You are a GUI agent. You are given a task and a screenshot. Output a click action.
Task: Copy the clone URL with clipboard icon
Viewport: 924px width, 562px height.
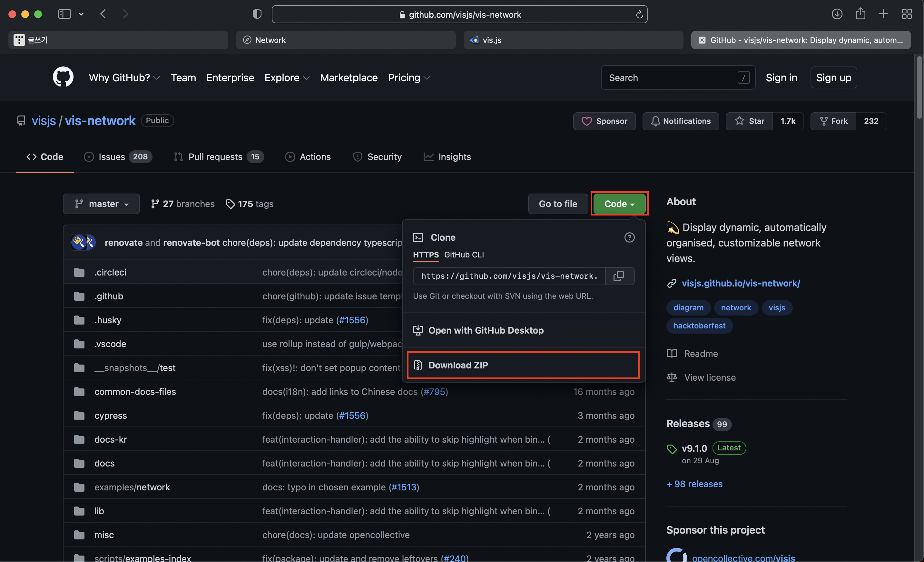[x=619, y=276]
